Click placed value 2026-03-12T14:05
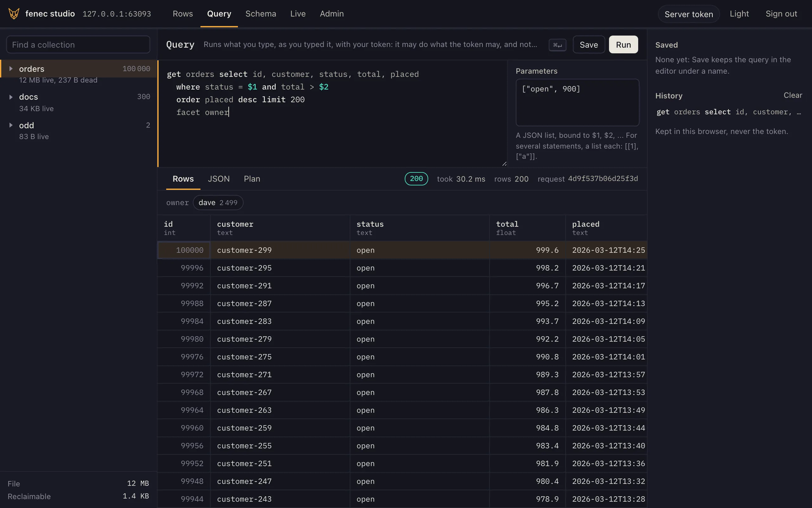This screenshot has height=508, width=812. (606, 339)
